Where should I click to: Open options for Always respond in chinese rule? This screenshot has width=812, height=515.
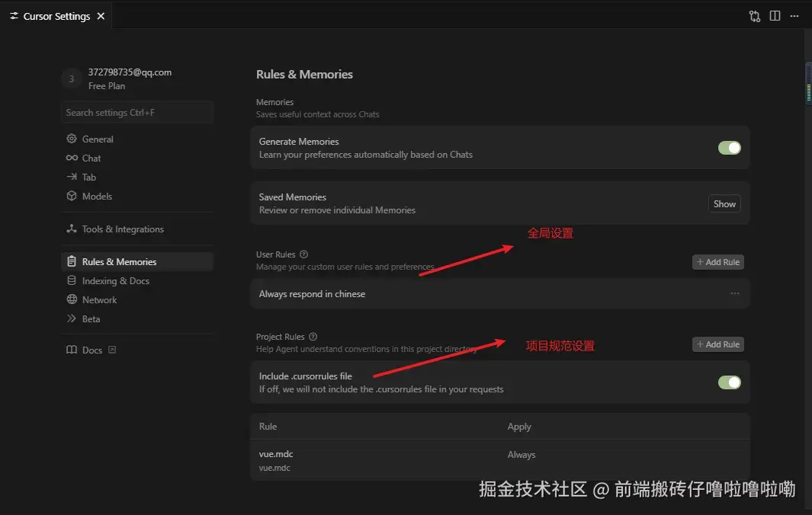[x=735, y=293]
